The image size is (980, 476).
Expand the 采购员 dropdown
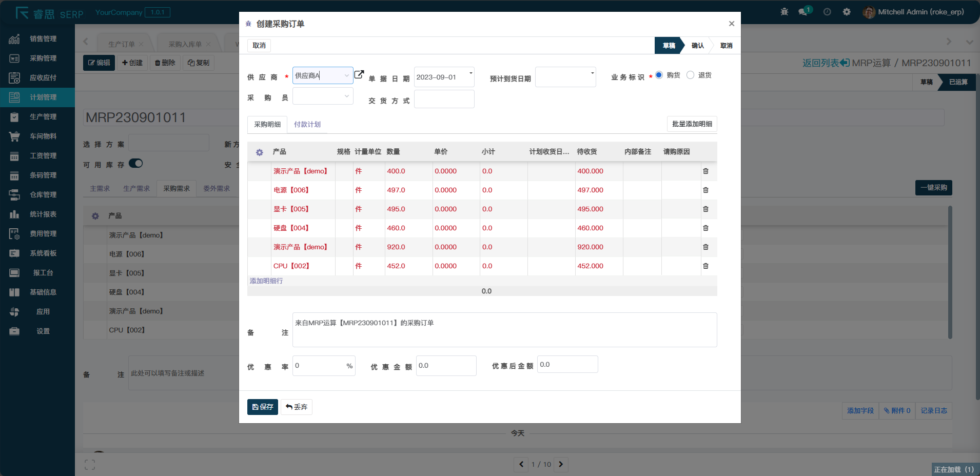346,96
